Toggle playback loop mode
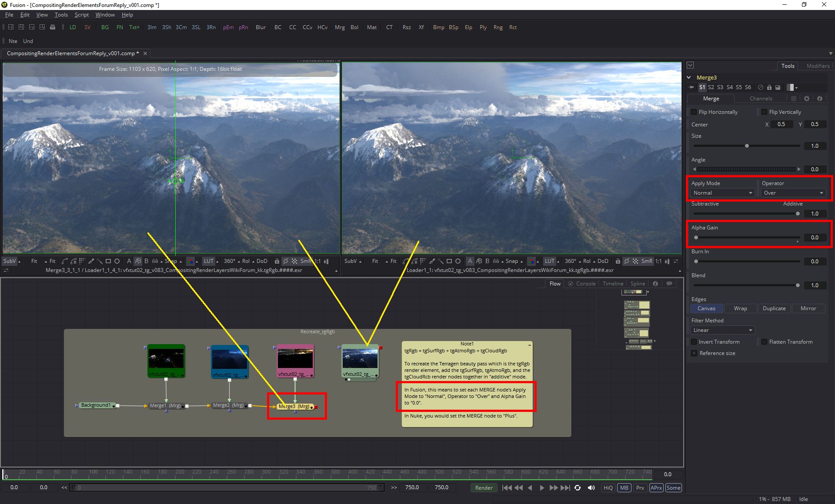The height and width of the screenshot is (504, 835). (x=578, y=487)
